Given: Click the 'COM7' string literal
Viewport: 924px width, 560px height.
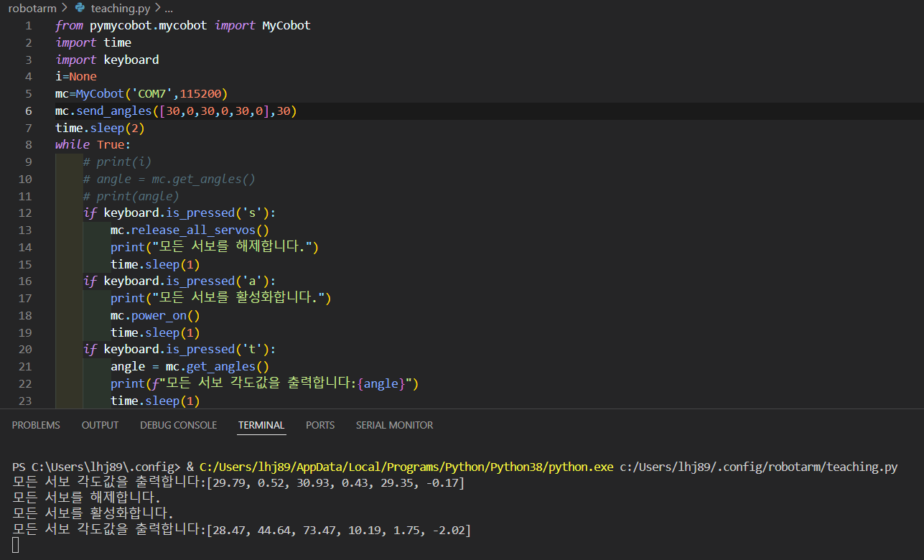Looking at the screenshot, I should pos(152,93).
